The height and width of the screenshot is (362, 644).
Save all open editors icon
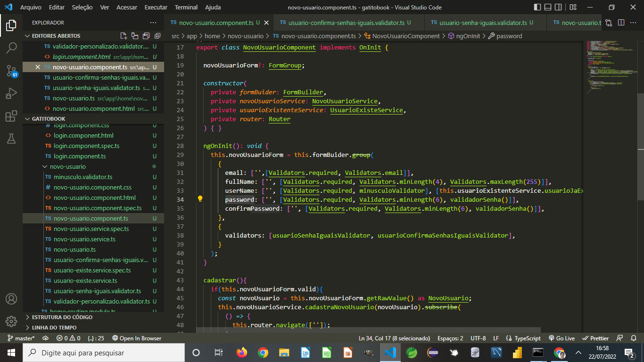(146, 36)
